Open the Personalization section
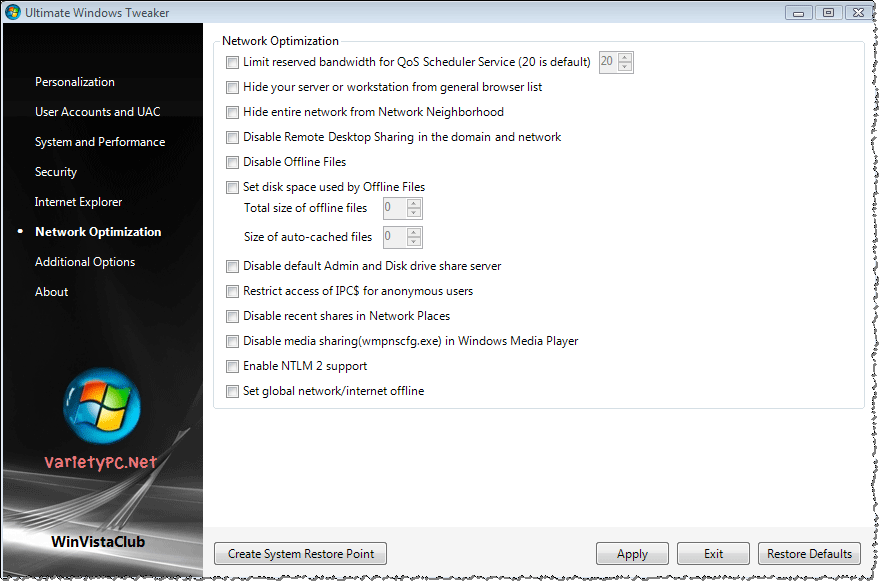 (x=75, y=82)
